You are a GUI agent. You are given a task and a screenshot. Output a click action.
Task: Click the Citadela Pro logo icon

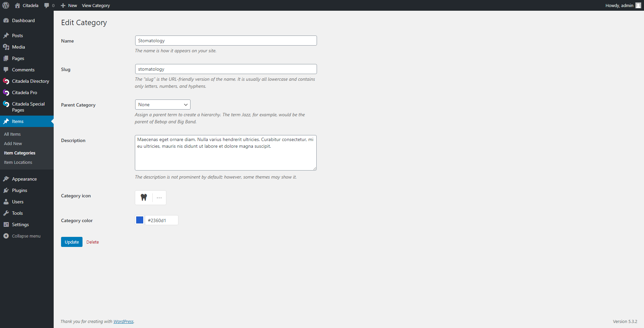6,92
